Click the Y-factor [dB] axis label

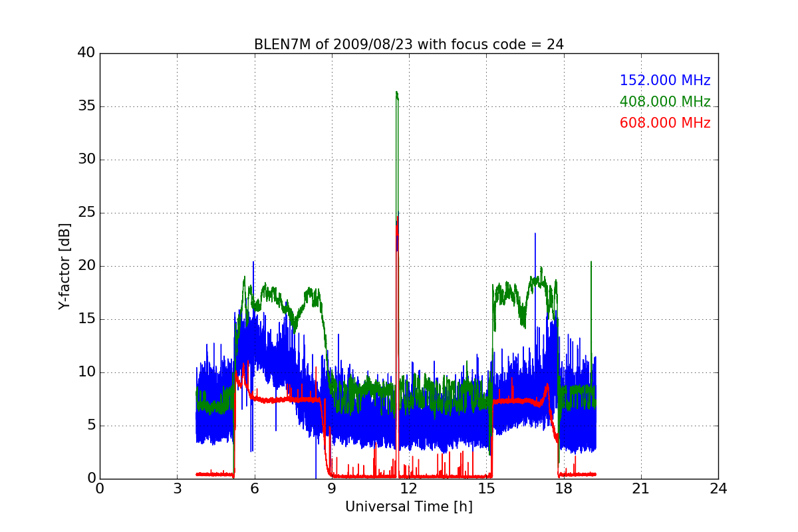pos(65,266)
